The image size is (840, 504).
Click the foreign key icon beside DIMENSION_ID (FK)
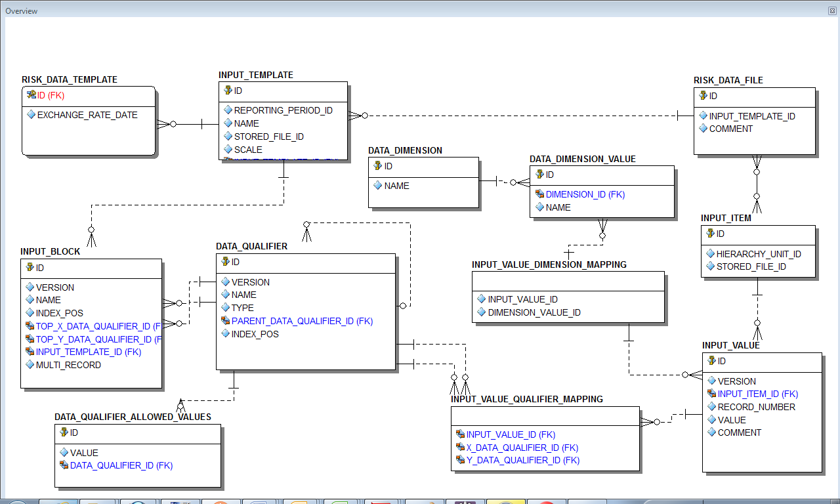[539, 194]
